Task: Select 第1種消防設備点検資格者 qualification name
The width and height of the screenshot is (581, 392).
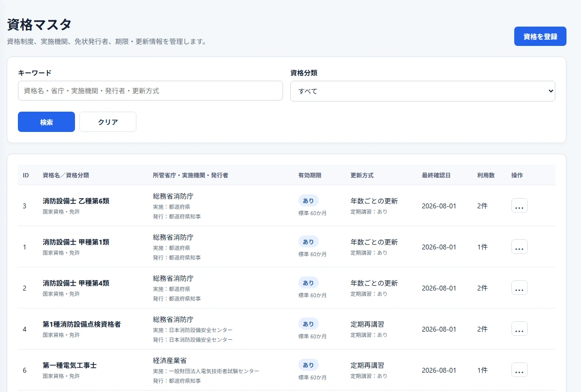Action: (82, 324)
